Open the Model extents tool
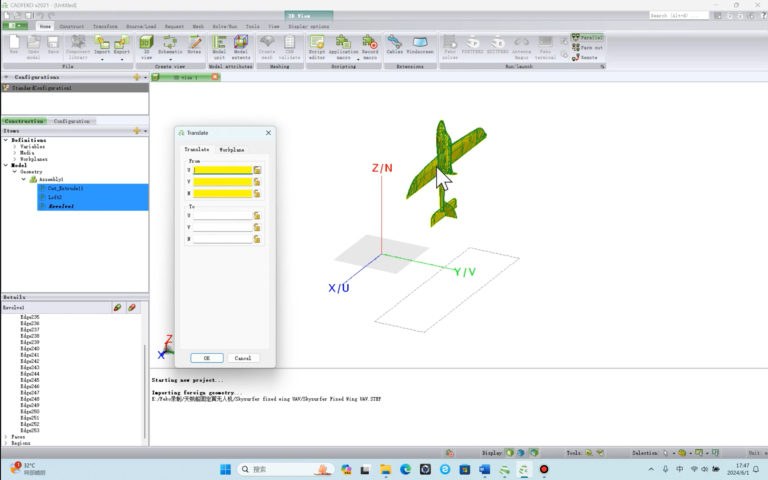Screen dimensions: 768x480 click(240, 47)
